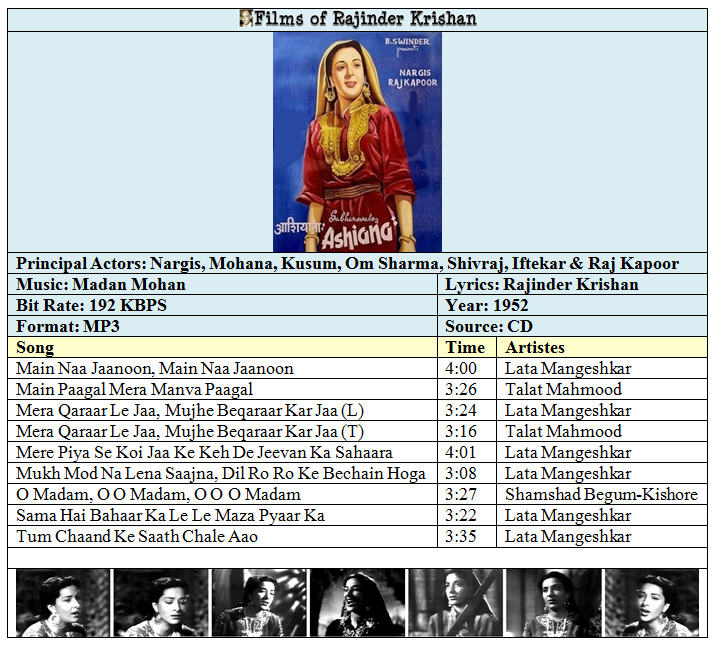Click the time value 3:22
714x645 pixels.
point(461,515)
